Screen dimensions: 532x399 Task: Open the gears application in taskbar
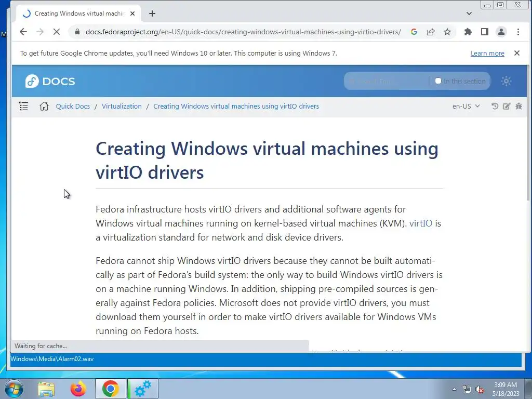(x=143, y=389)
